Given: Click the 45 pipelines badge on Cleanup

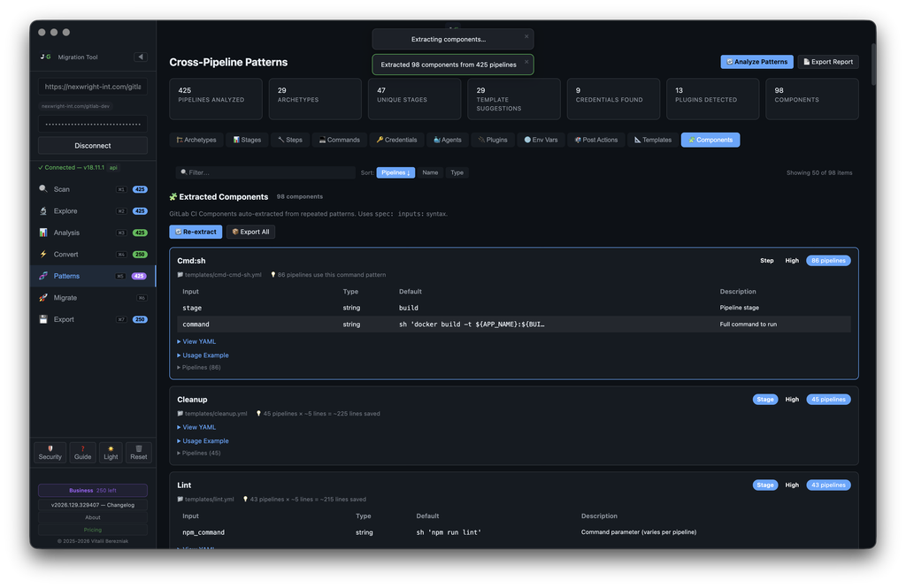Looking at the screenshot, I should pos(828,399).
